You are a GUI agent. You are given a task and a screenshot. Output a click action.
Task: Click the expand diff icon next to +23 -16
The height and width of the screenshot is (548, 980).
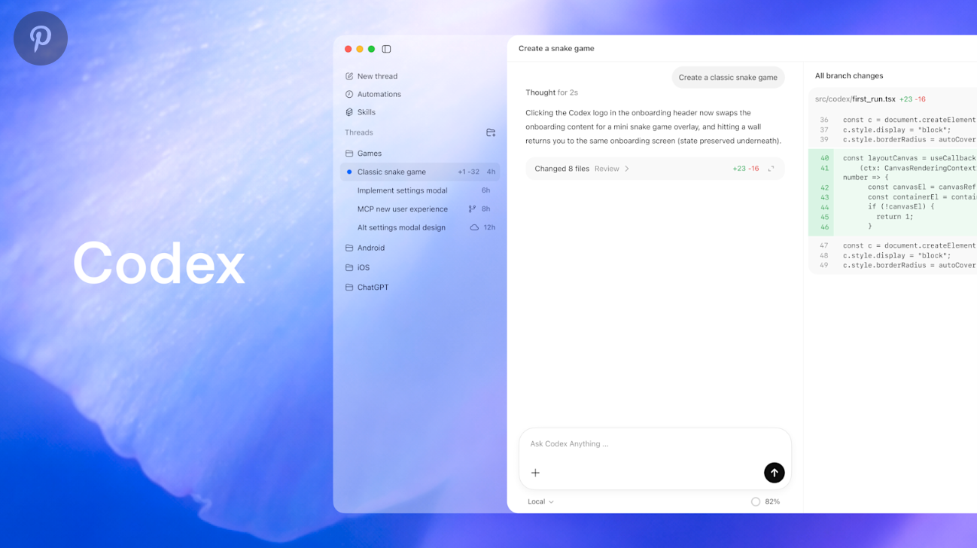pos(770,169)
